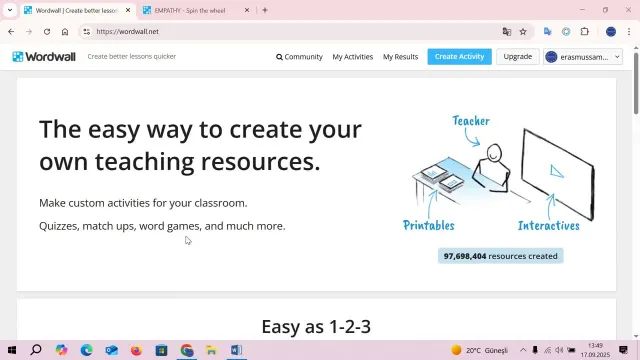The height and width of the screenshot is (360, 640).
Task: Go forward in browser history
Action: coord(29,31)
